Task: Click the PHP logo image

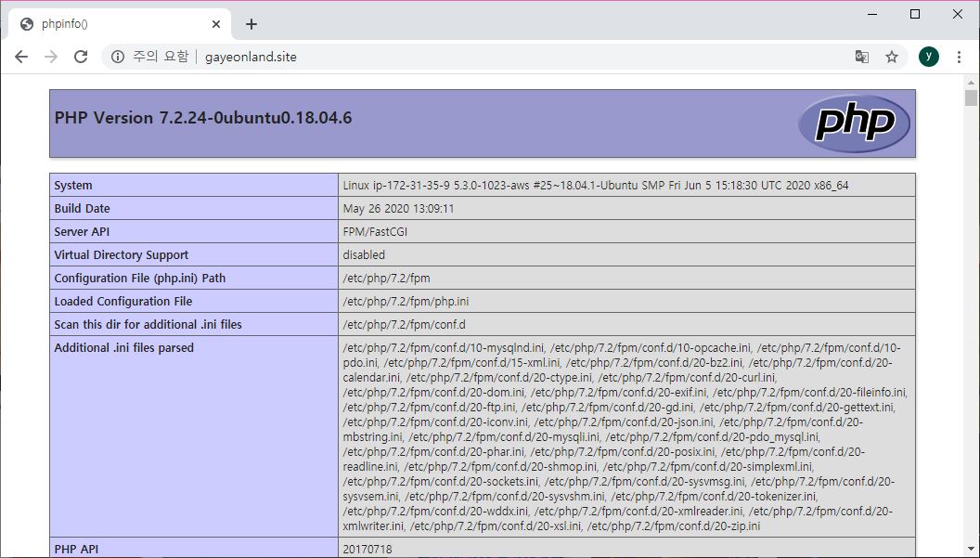Action: click(x=854, y=122)
